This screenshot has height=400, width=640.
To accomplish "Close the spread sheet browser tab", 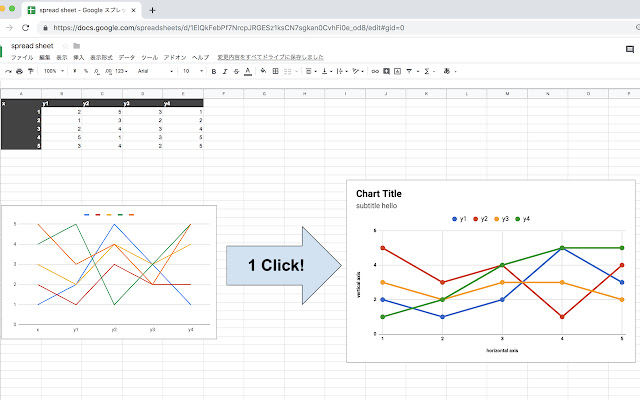I will click(133, 10).
